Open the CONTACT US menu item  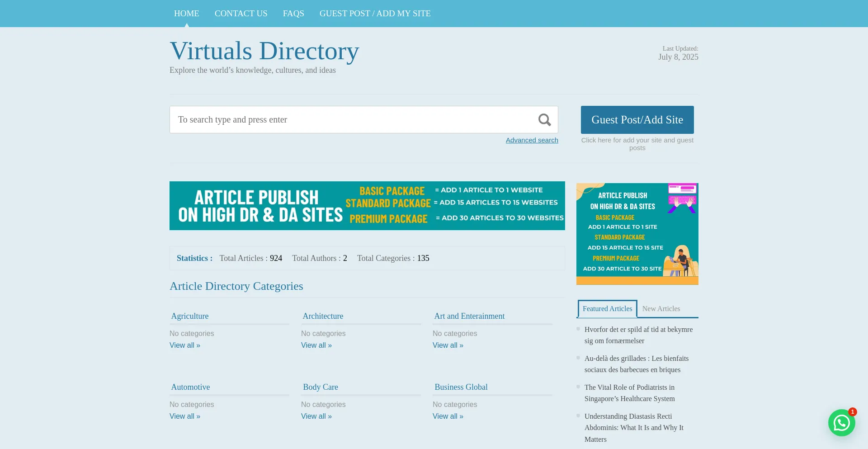pos(241,14)
